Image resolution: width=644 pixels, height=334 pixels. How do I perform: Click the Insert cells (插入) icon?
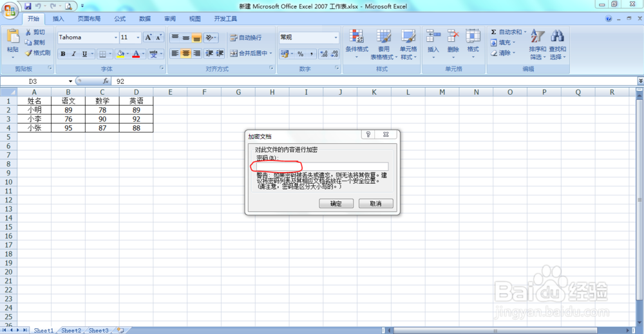tap(433, 36)
